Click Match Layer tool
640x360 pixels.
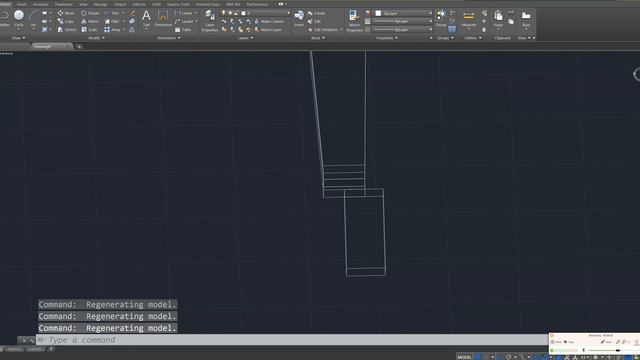268,29
